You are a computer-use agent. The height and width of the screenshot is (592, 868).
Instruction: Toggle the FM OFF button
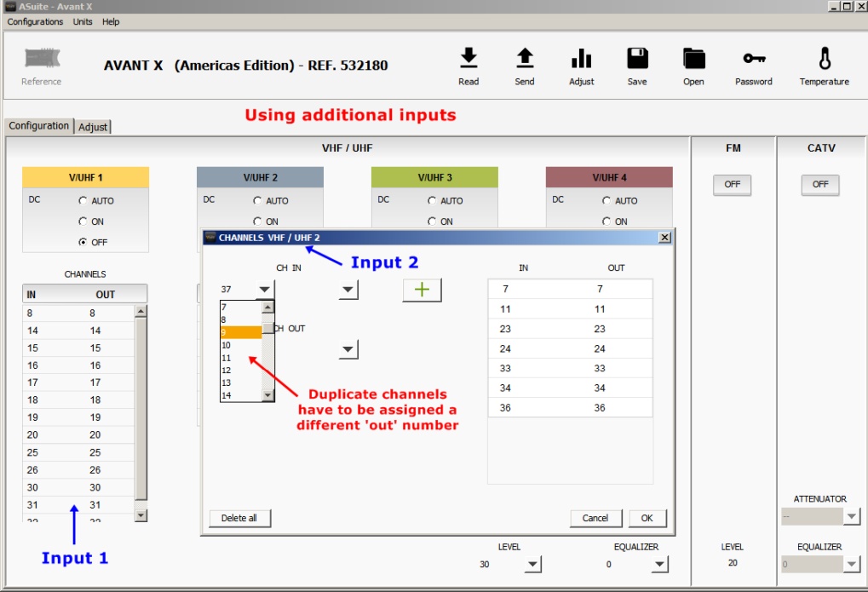(732, 184)
